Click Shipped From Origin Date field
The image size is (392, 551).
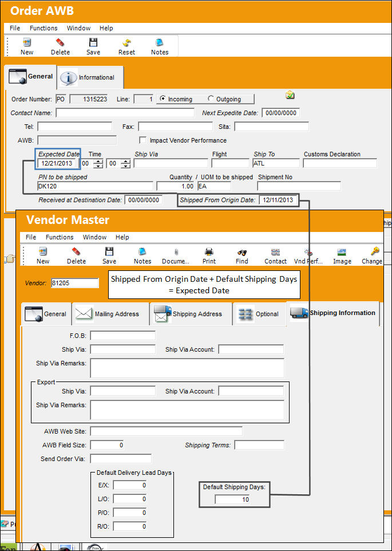(x=278, y=200)
